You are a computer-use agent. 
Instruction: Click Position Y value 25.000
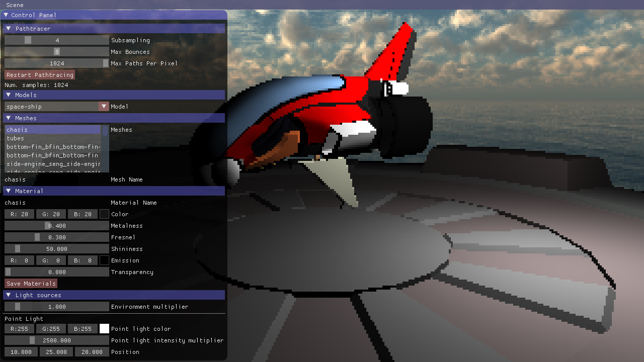point(56,352)
